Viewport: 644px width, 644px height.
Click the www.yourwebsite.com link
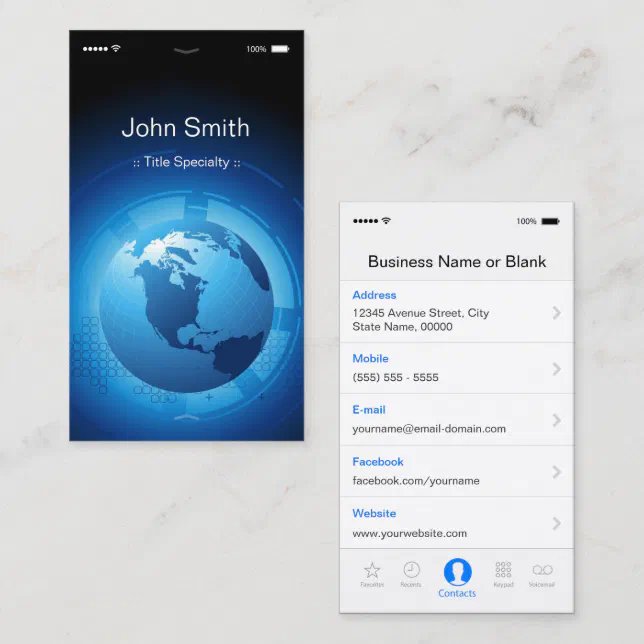409,533
